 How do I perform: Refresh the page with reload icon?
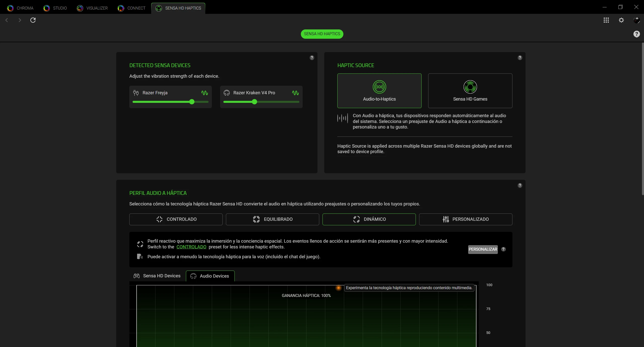click(33, 20)
